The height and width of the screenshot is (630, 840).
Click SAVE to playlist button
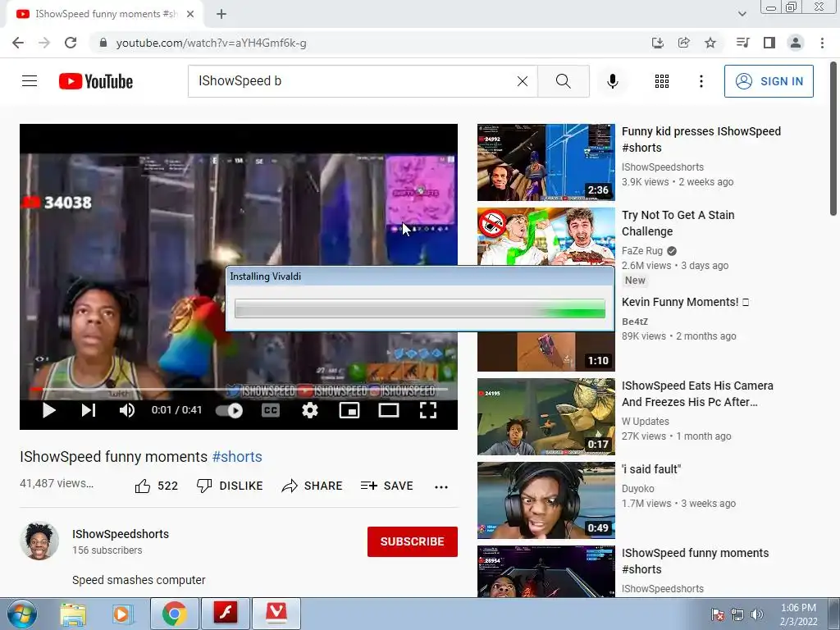pos(387,486)
